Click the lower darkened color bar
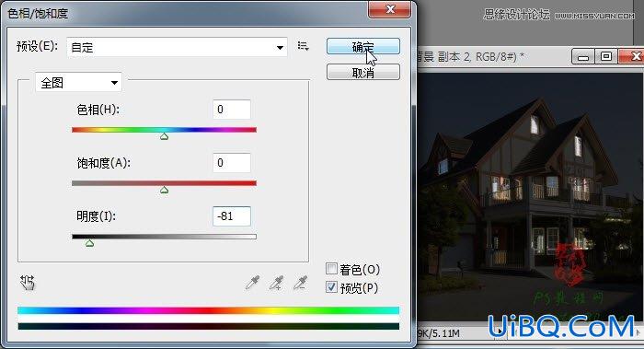The height and width of the screenshot is (349, 644). tap(208, 326)
